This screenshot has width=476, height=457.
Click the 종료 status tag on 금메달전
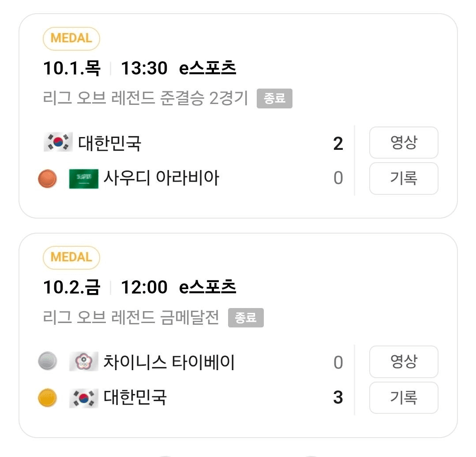246,317
